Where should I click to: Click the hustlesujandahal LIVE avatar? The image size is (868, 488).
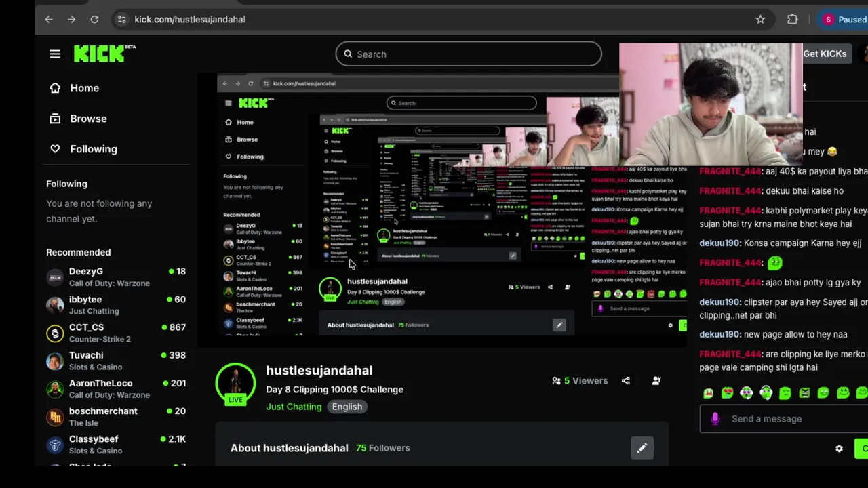[x=235, y=384]
